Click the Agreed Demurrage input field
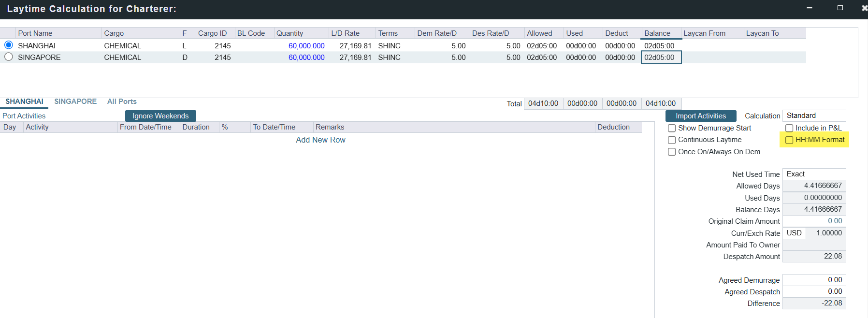Screen dimensions: 868x318 click(814, 280)
